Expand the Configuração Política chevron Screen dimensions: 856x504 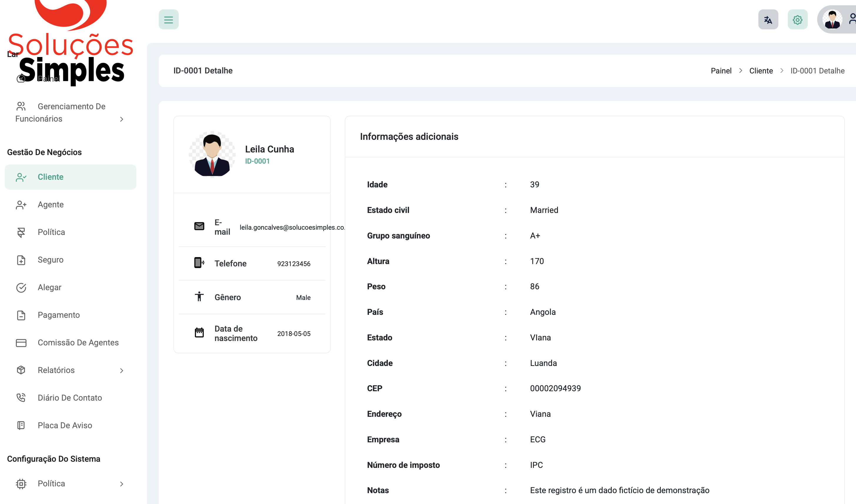(x=122, y=484)
